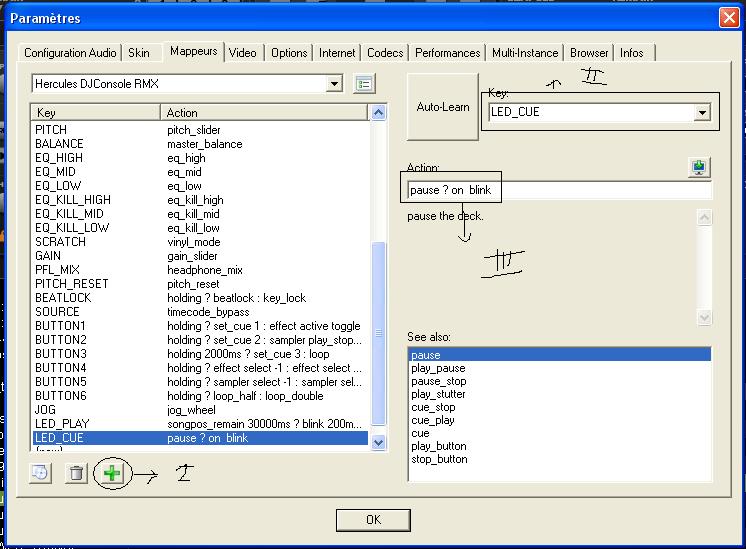Click the Action field containing 'pause ? on blink'
The height and width of the screenshot is (549, 746).
(x=559, y=190)
